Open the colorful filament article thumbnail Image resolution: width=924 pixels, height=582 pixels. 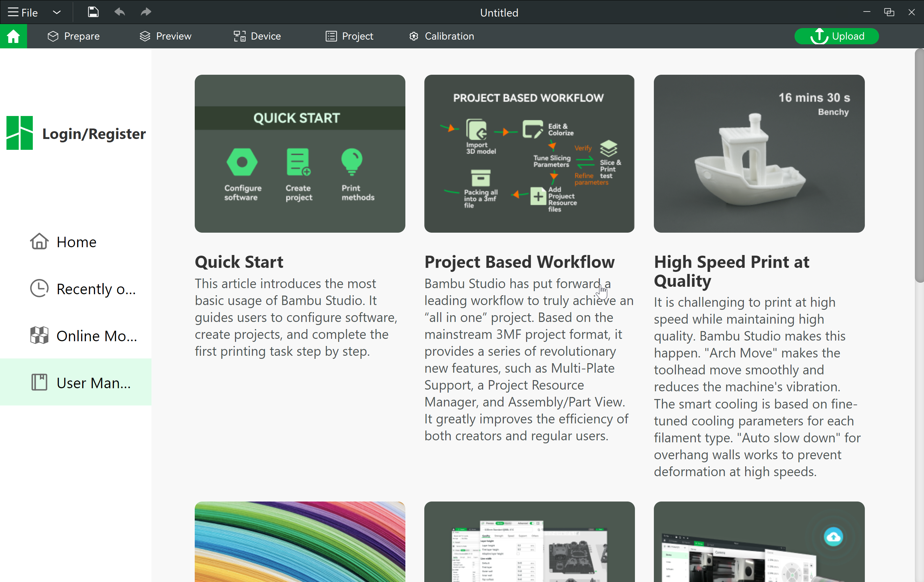[300, 542]
